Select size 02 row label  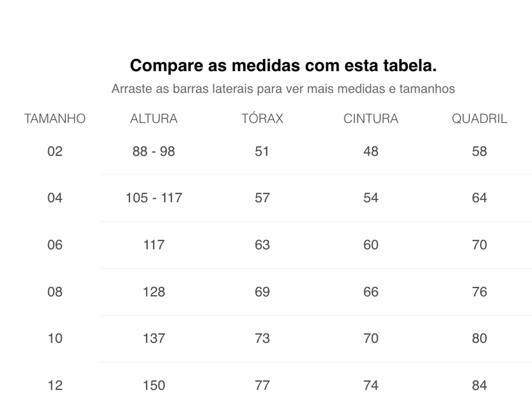point(55,151)
